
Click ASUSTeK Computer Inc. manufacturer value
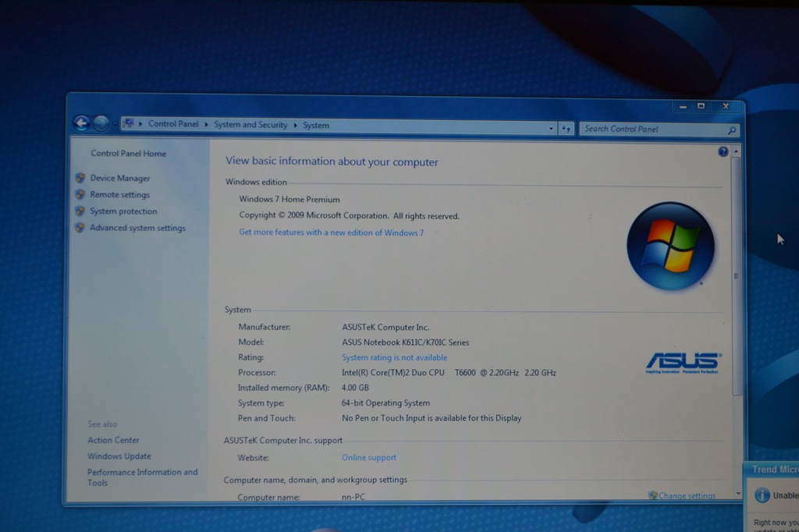[385, 327]
